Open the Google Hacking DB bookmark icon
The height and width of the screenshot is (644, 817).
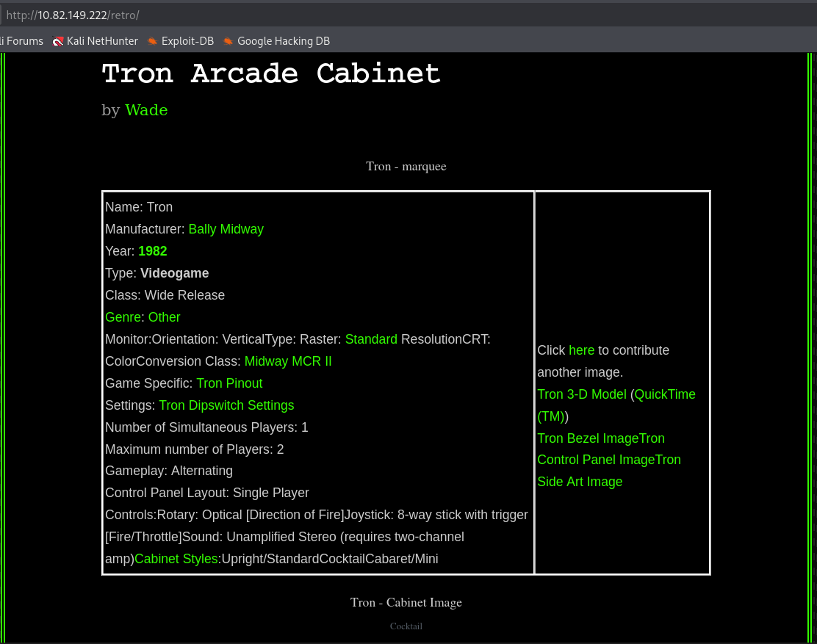(228, 41)
